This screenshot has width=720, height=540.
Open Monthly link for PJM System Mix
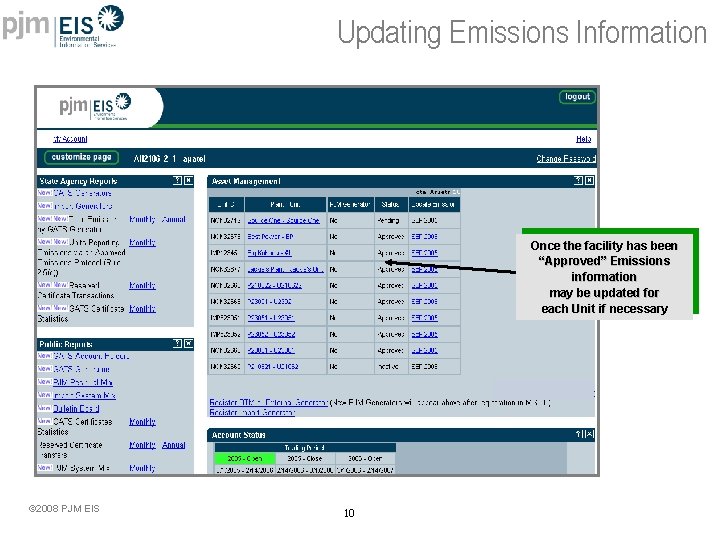142,468
